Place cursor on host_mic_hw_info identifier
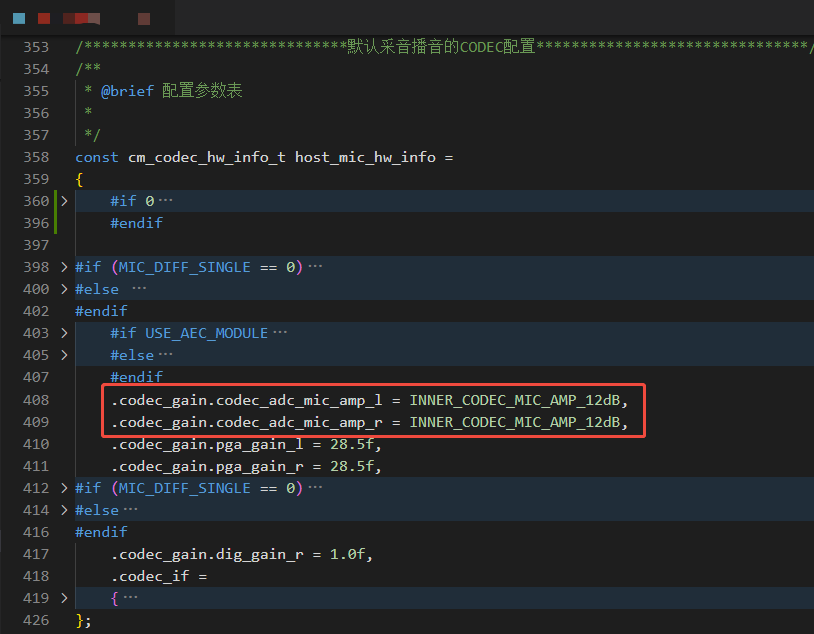 (364, 157)
